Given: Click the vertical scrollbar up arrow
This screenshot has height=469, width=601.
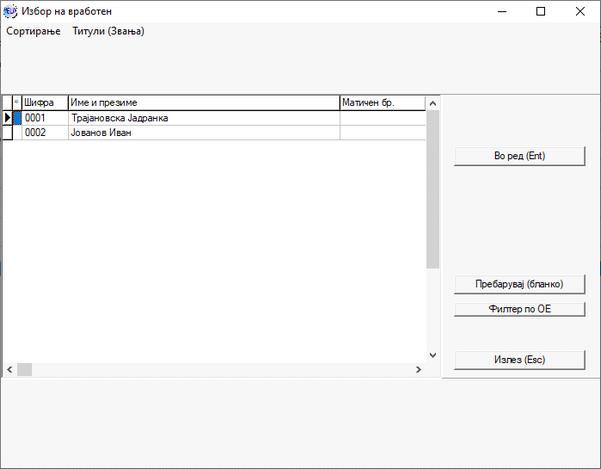Looking at the screenshot, I should point(433,103).
